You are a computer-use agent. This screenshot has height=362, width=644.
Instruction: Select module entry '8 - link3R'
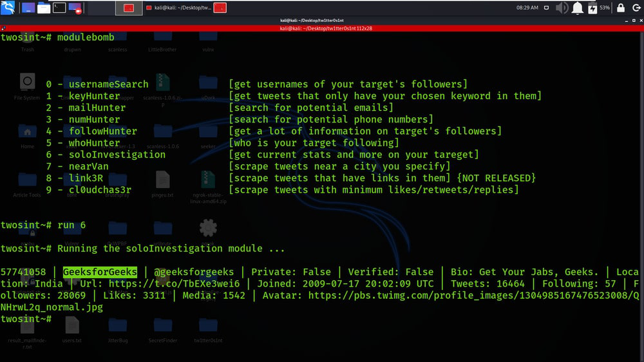click(x=74, y=178)
